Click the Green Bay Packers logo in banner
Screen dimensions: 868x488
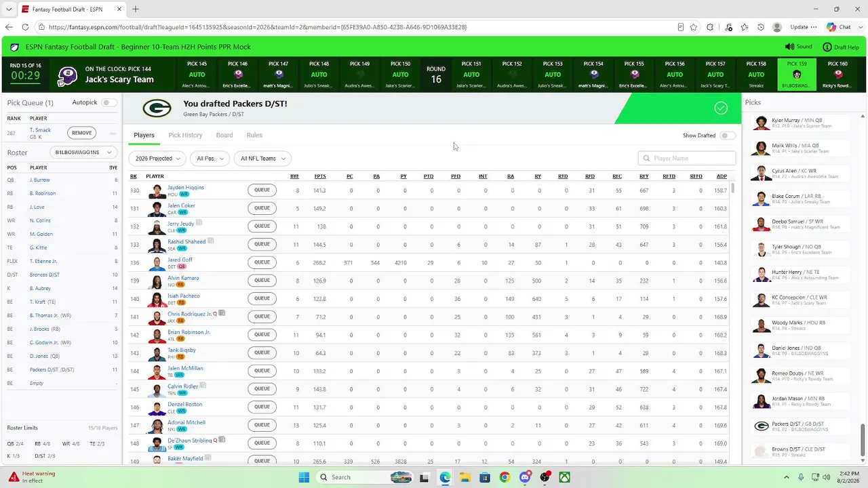(x=157, y=108)
